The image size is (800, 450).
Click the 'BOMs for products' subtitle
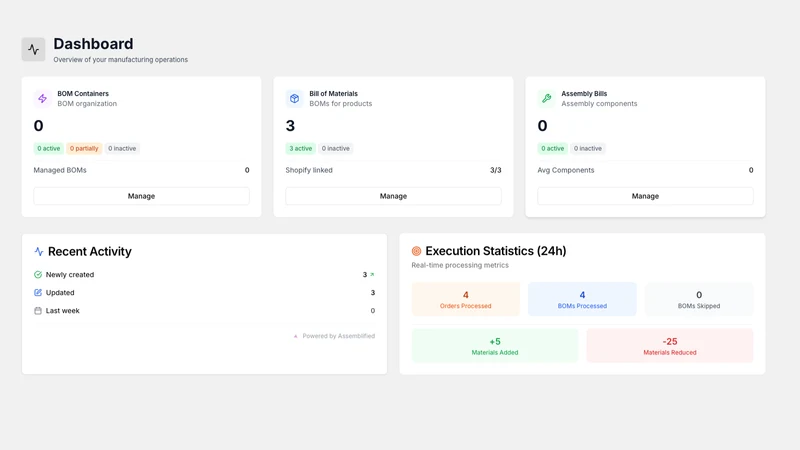tap(341, 104)
